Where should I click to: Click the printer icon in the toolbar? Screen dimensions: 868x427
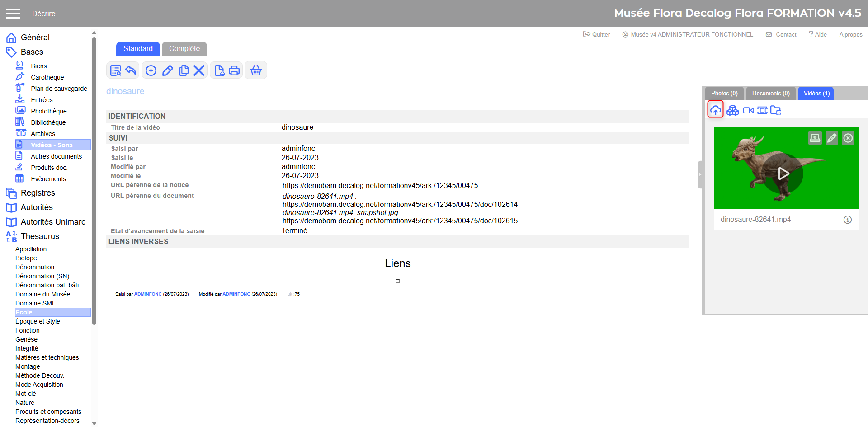click(x=234, y=70)
